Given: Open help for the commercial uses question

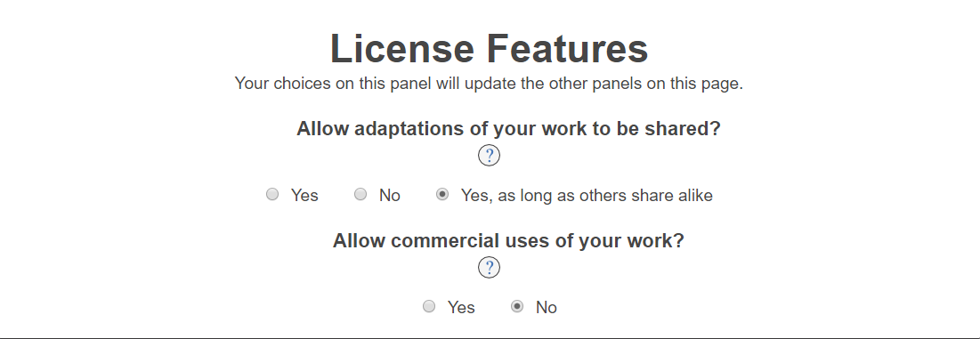Looking at the screenshot, I should 489,268.
